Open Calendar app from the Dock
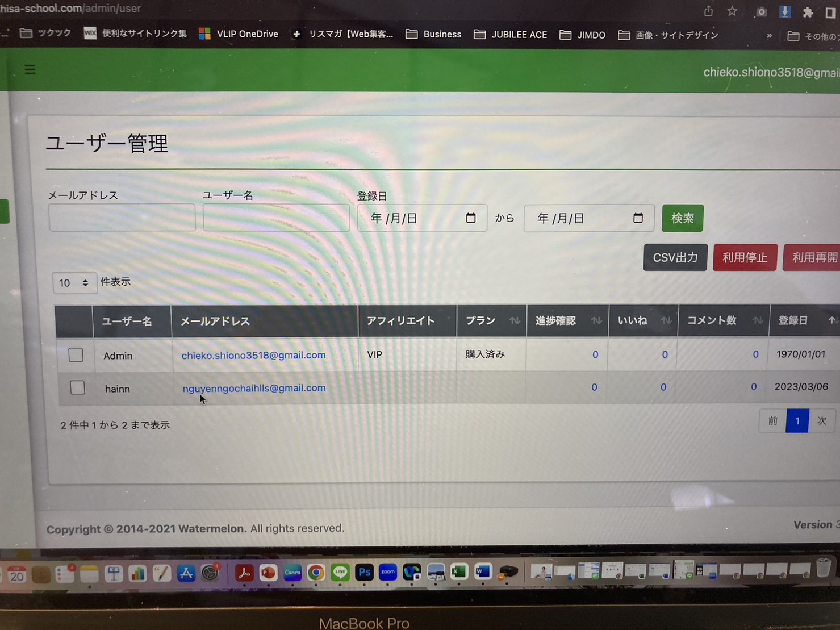Viewport: 840px width, 630px height. (x=16, y=575)
